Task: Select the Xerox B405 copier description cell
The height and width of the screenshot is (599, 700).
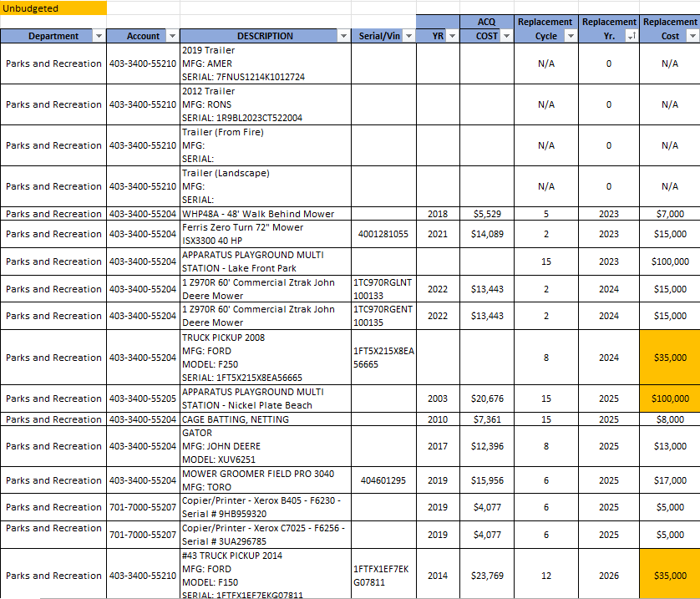Action: pyautogui.click(x=265, y=507)
